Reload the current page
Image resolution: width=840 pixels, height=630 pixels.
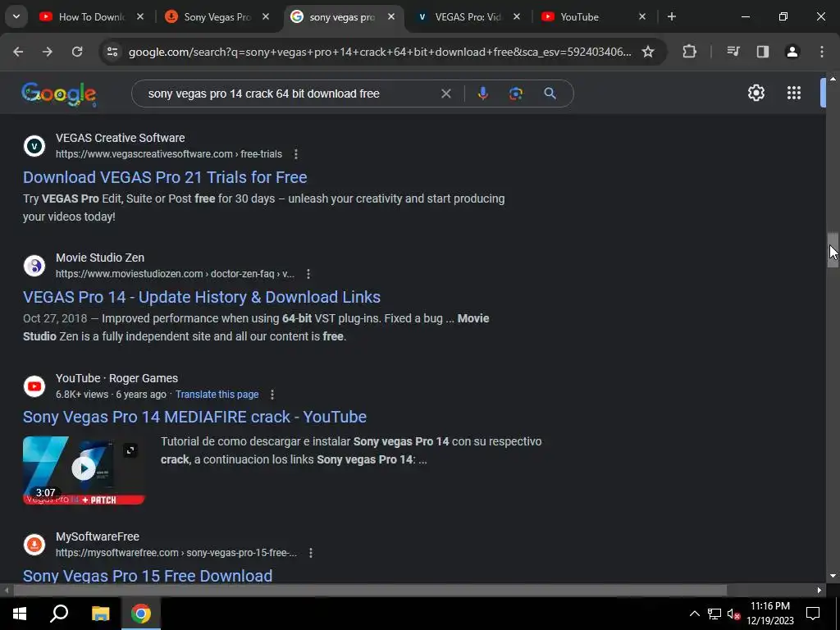coord(77,52)
